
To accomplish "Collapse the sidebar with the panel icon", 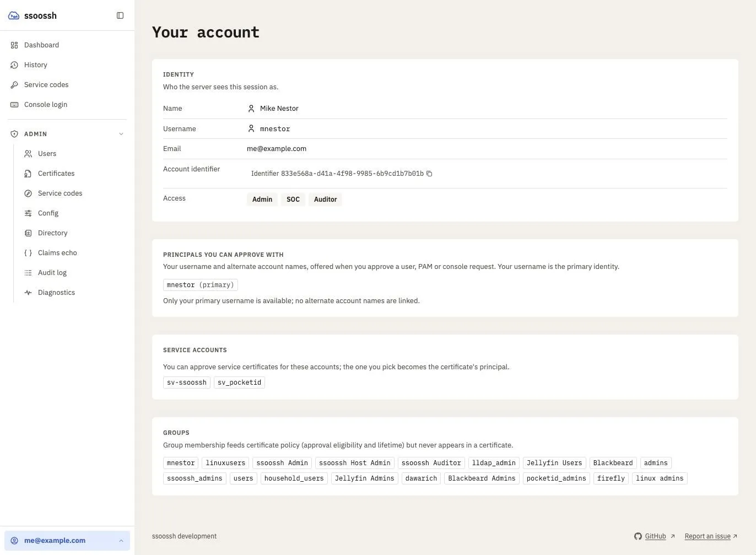I will (x=120, y=15).
